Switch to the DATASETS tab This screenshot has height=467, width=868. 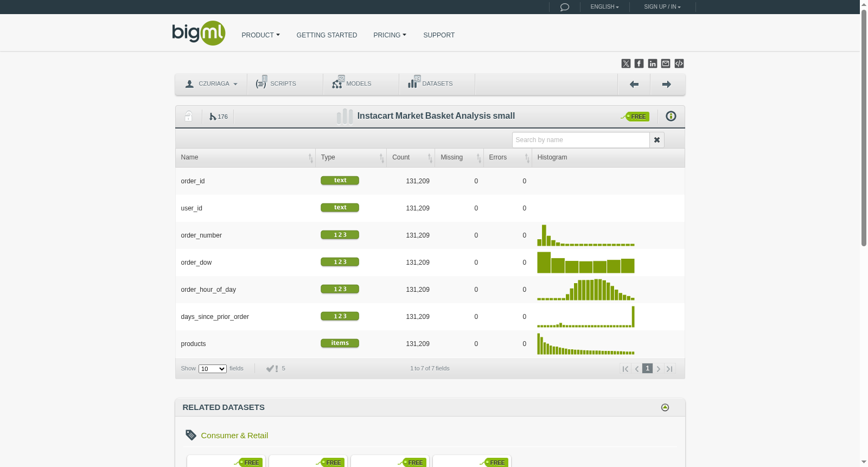tap(437, 84)
